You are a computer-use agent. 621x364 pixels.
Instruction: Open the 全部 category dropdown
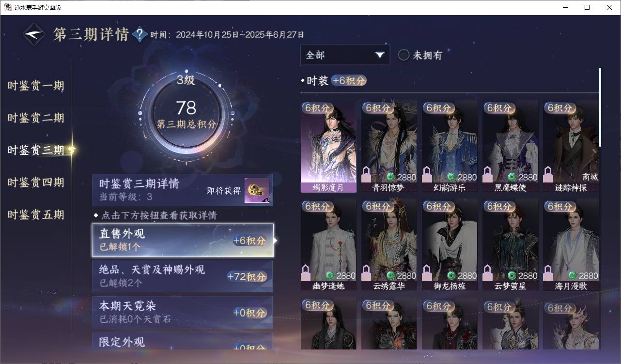[x=345, y=55]
